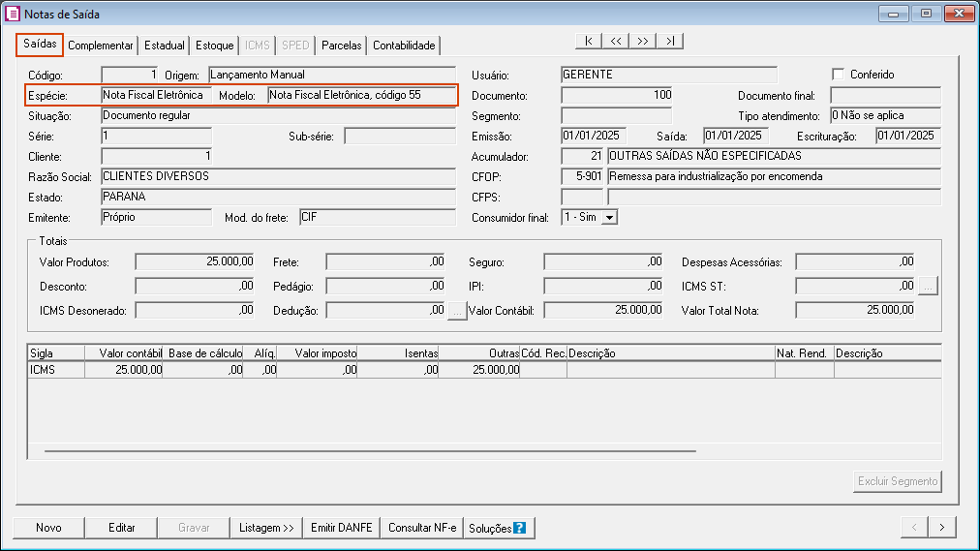Jump back with double-left arrow button
The width and height of the screenshot is (980, 551).
click(x=616, y=41)
